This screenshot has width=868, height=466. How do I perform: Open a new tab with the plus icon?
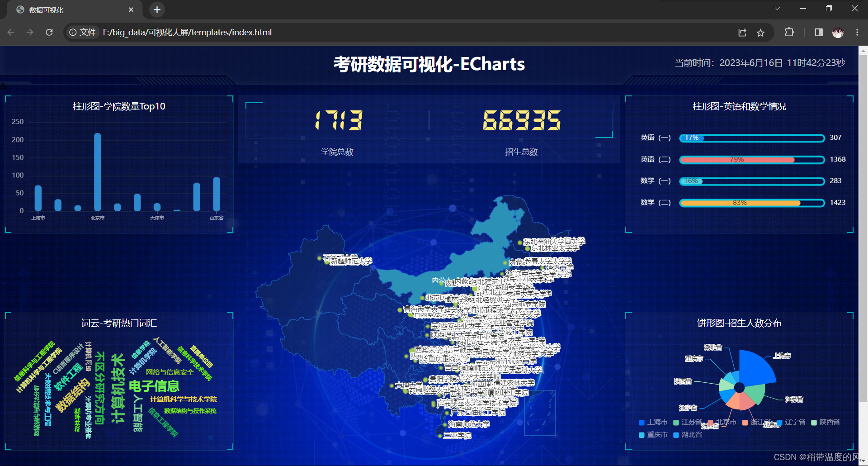(x=156, y=10)
